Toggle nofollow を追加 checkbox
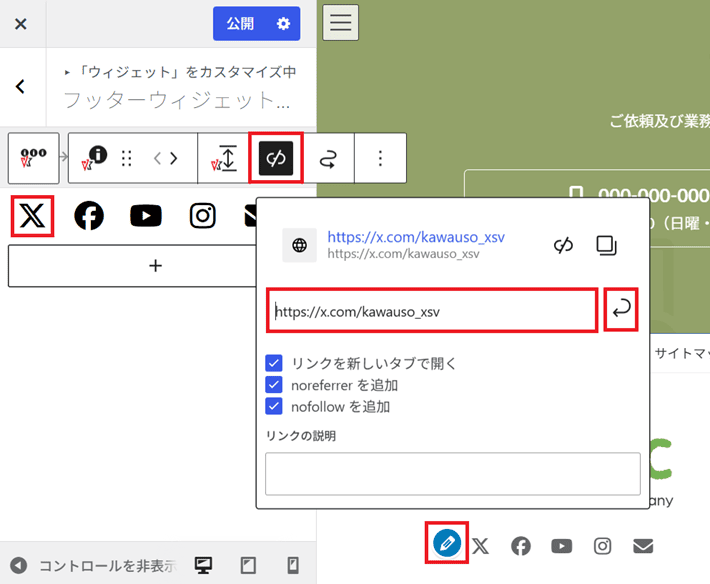Screen dimensions: 710x584 [274, 407]
